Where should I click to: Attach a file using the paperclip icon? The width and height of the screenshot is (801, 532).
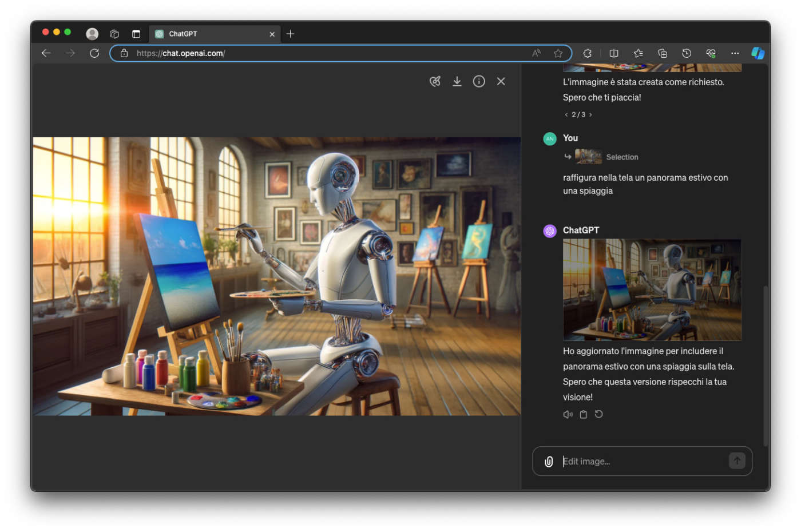pos(548,462)
